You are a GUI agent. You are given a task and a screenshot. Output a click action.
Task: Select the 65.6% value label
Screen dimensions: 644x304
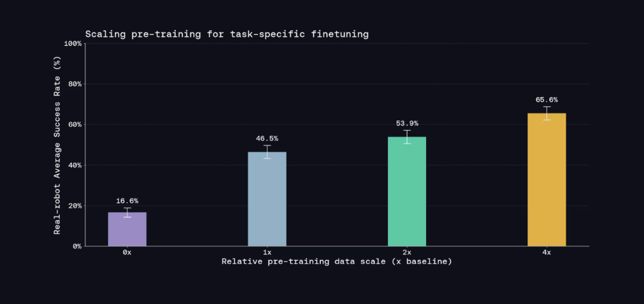(x=546, y=100)
